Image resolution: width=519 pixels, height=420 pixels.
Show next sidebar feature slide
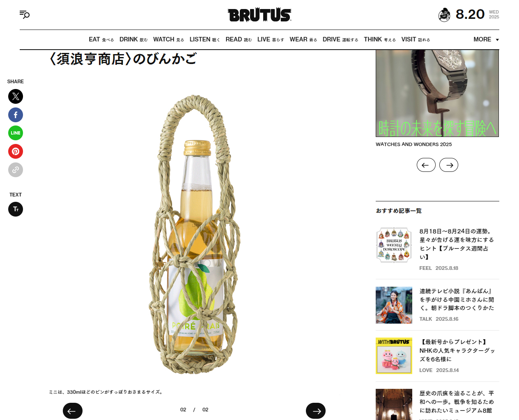coord(449,165)
